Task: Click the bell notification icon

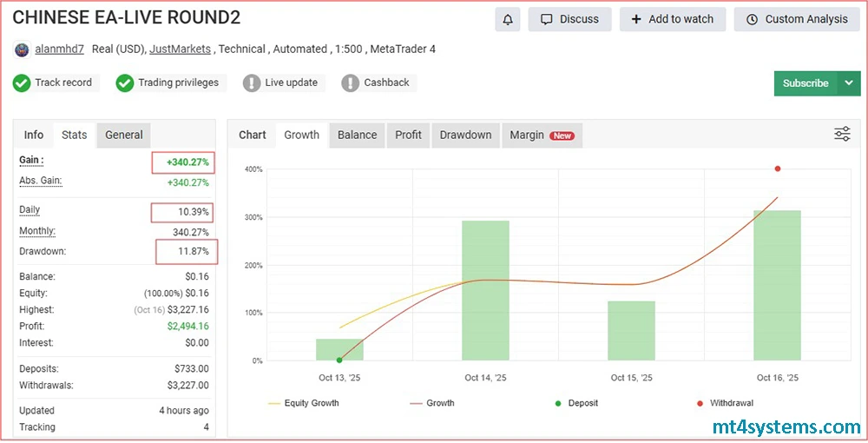Action: (x=508, y=19)
